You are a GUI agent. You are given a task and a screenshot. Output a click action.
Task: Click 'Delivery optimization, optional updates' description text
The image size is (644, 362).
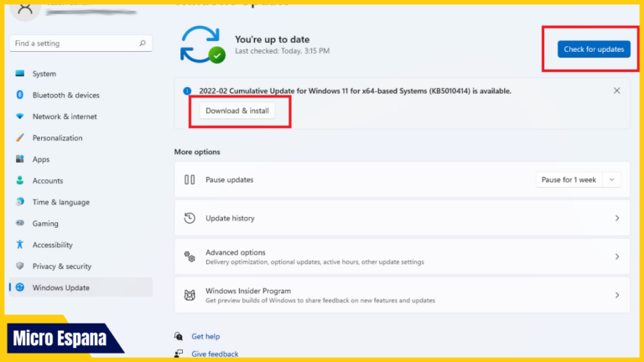(314, 261)
